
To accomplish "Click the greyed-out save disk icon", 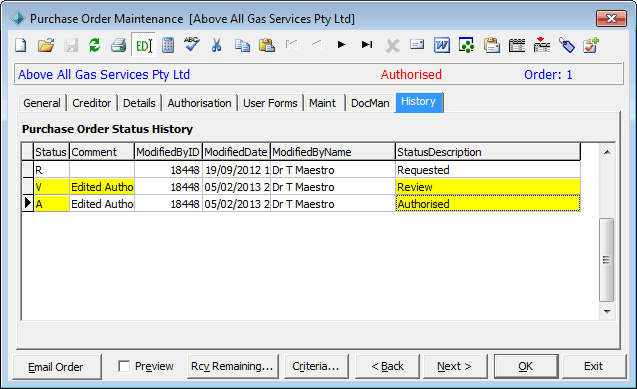I will tap(71, 45).
